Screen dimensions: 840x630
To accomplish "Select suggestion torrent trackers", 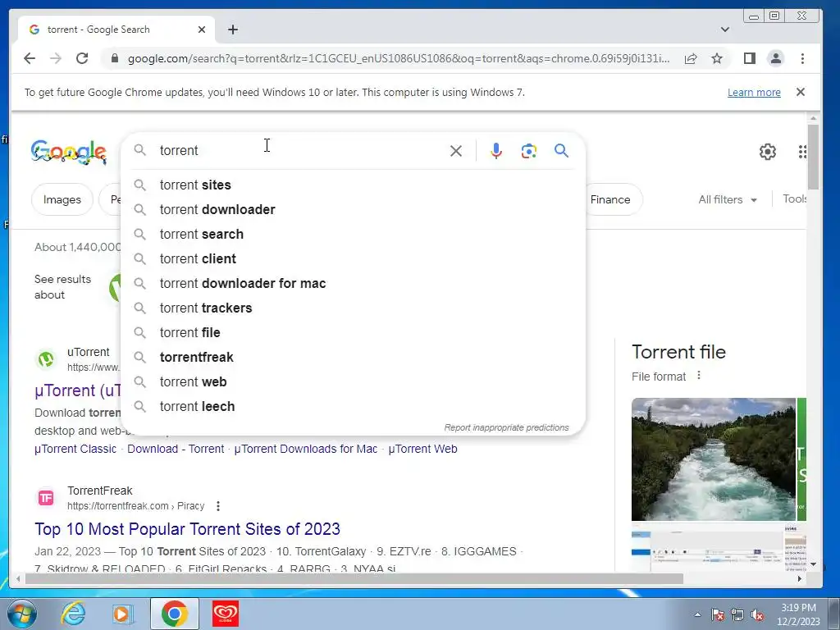I will tap(353, 308).
